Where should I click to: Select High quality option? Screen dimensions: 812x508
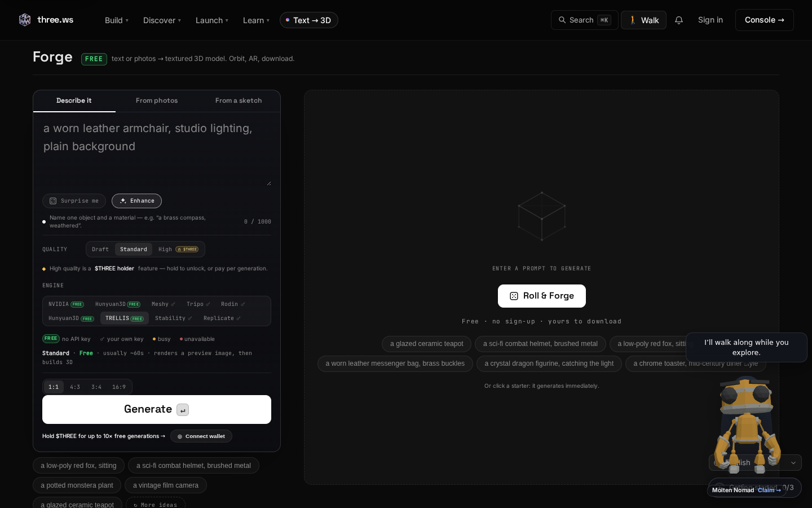[178, 249]
